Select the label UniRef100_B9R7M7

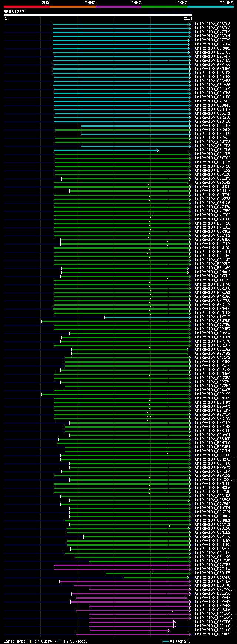[213, 264]
